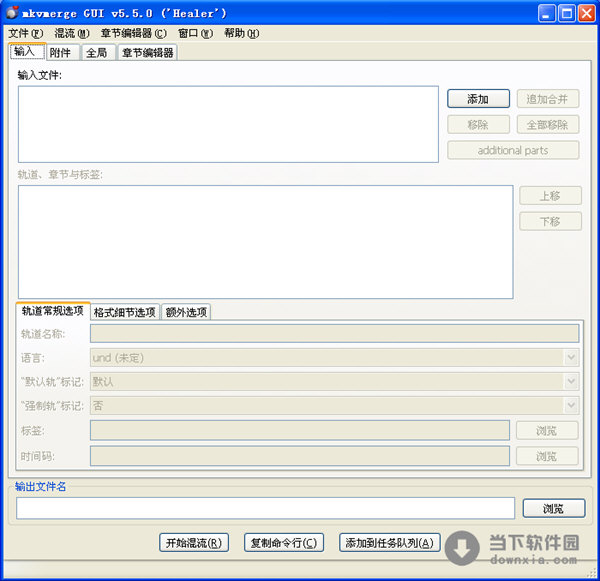Select the 格式细节选项 tab
The width and height of the screenshot is (600, 581).
tap(125, 312)
